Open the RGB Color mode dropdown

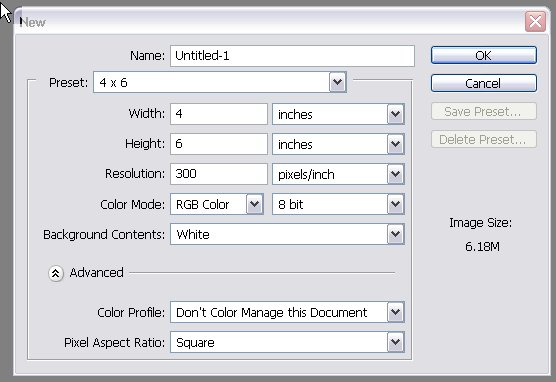click(217, 204)
